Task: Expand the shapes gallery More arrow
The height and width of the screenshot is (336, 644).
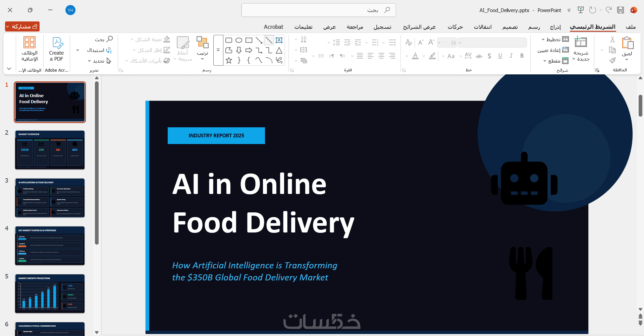Action: (x=218, y=50)
